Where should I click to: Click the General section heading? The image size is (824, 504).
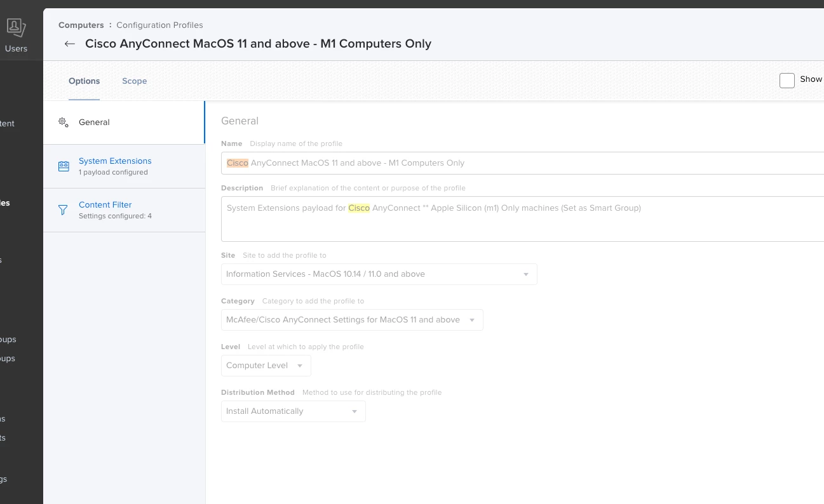point(240,121)
